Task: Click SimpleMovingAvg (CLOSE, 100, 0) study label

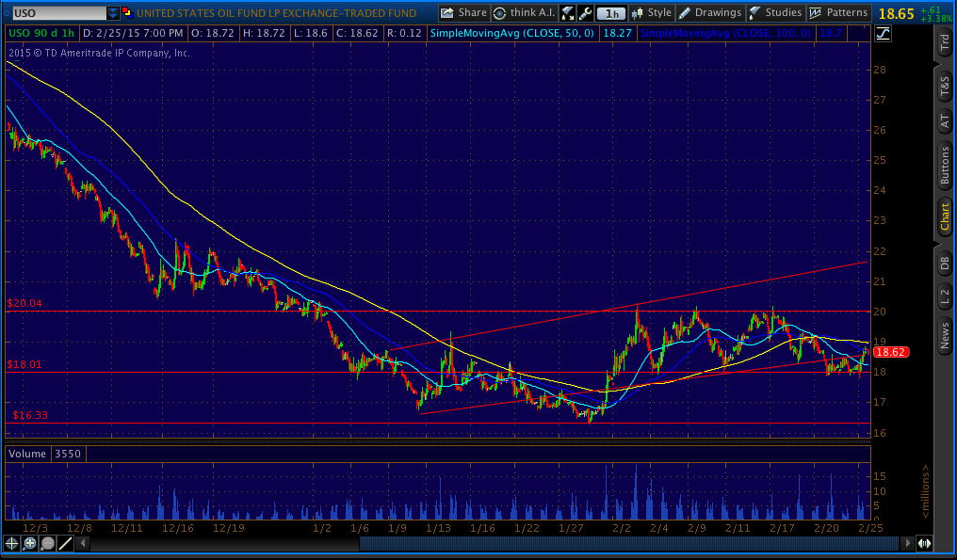Action: click(725, 33)
